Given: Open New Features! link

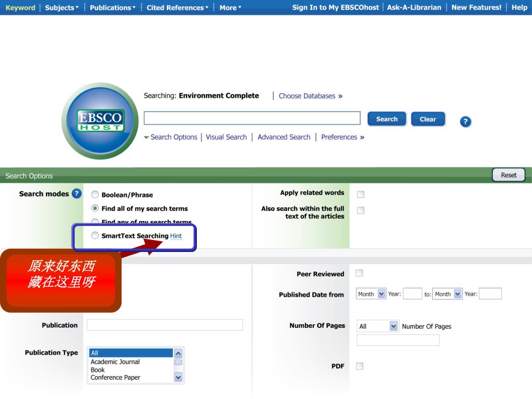Looking at the screenshot, I should click(x=476, y=7).
